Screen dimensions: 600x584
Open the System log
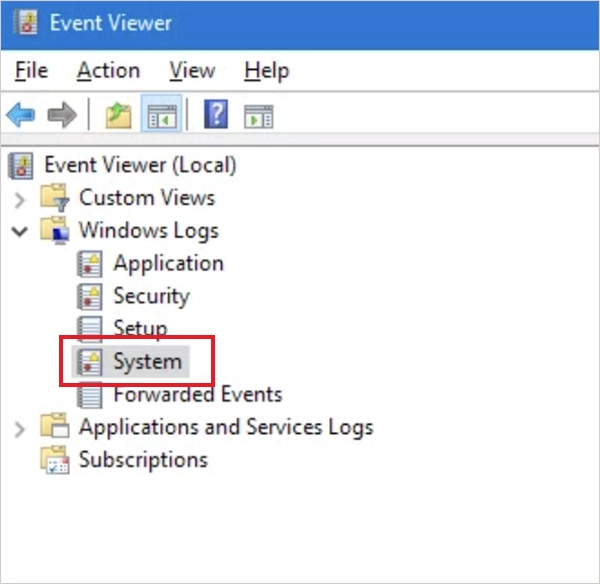[148, 362]
